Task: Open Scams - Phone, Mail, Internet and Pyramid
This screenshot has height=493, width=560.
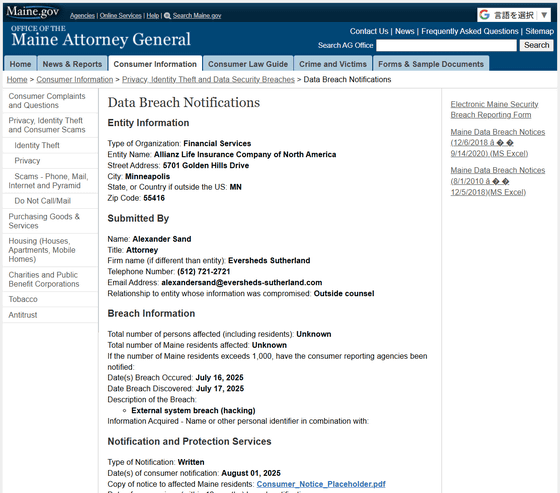Action: pyautogui.click(x=50, y=181)
